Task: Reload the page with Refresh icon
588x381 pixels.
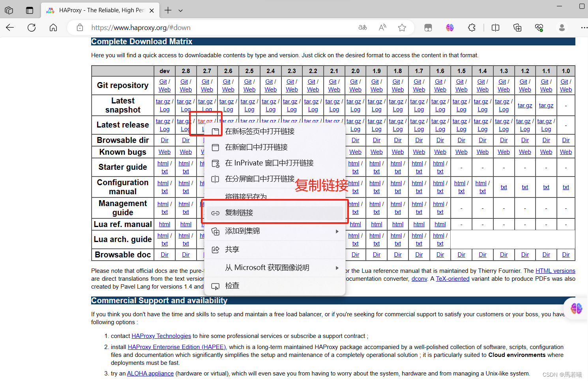Action: pyautogui.click(x=32, y=28)
